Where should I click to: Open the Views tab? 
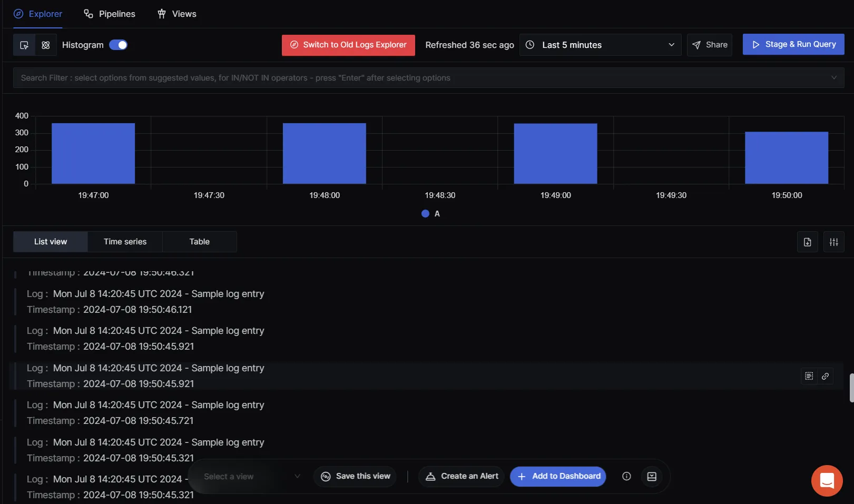[176, 14]
